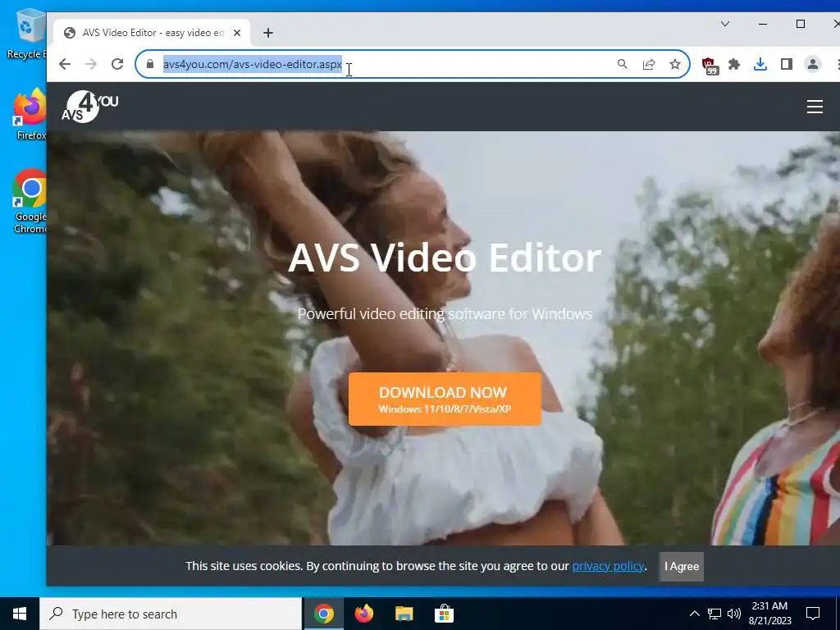Open the volume control in tray
Screen dimensions: 840x630
coord(734,614)
